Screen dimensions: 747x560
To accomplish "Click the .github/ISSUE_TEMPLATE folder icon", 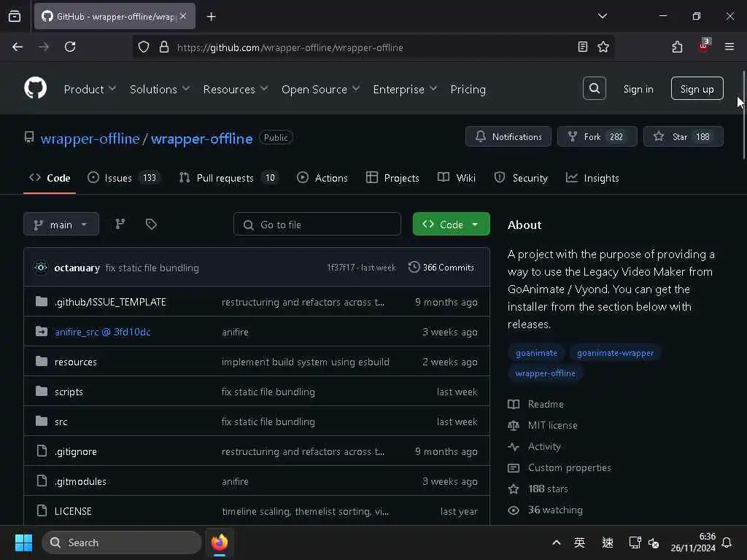I will point(42,301).
